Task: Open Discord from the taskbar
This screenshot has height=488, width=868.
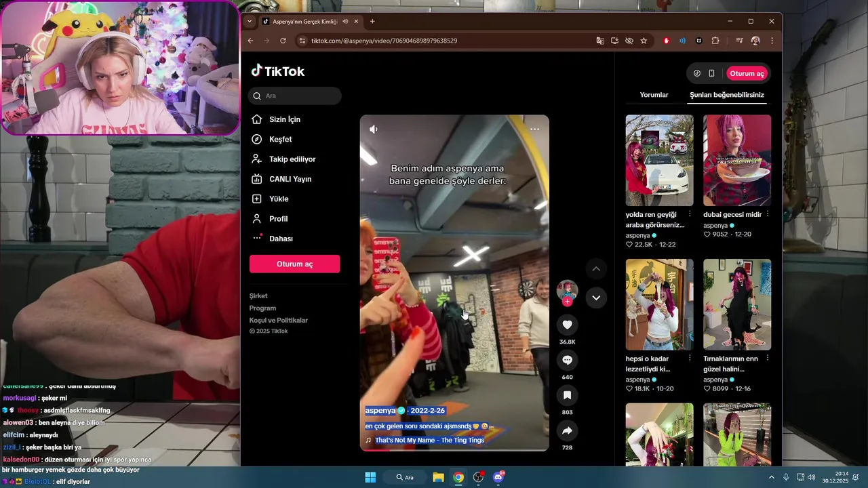Action: tap(498, 477)
